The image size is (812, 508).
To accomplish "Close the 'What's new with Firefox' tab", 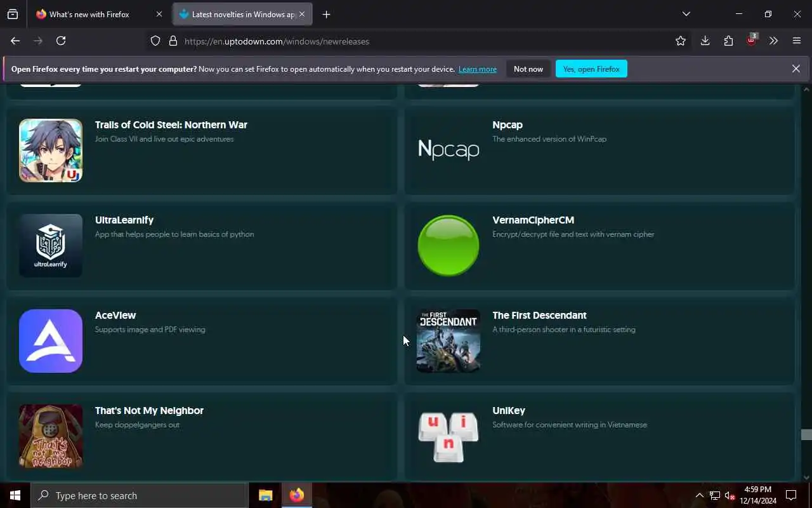I will point(159,14).
